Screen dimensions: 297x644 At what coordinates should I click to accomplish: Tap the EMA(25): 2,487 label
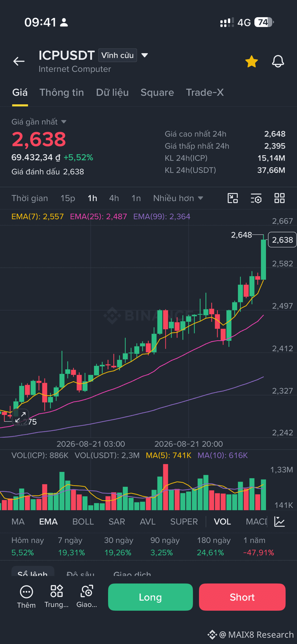98,217
